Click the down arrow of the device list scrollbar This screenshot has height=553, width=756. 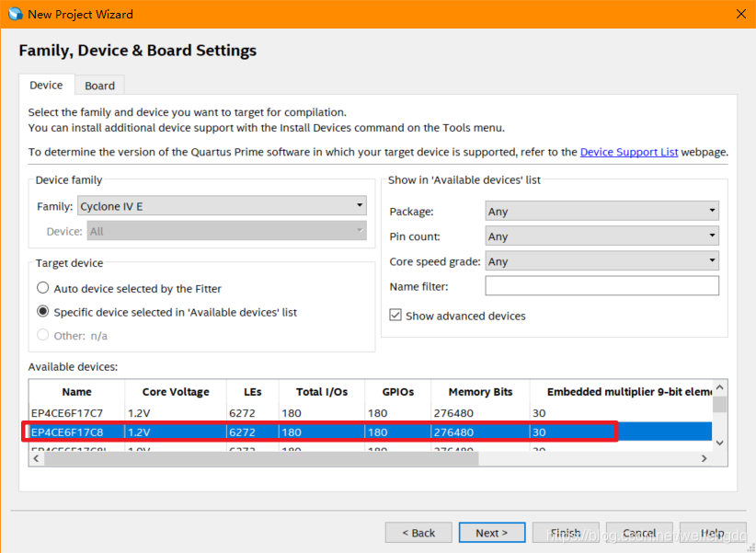[x=720, y=443]
